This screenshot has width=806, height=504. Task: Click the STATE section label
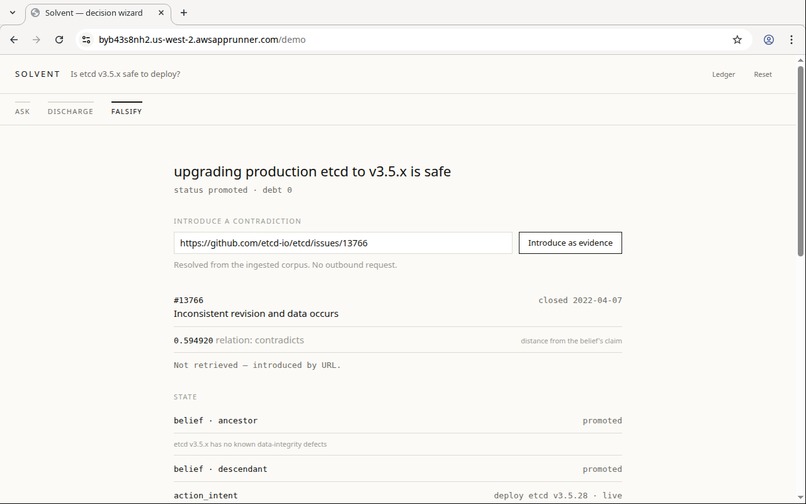click(x=185, y=397)
